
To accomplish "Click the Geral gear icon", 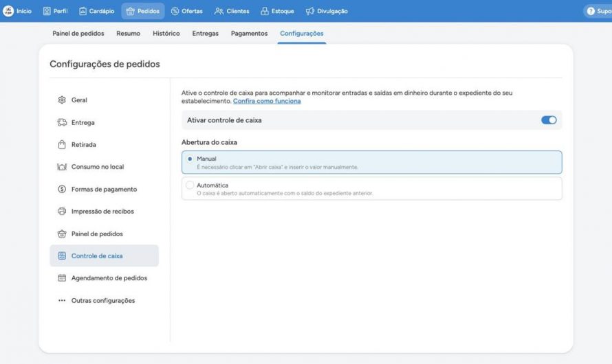I will (62, 100).
